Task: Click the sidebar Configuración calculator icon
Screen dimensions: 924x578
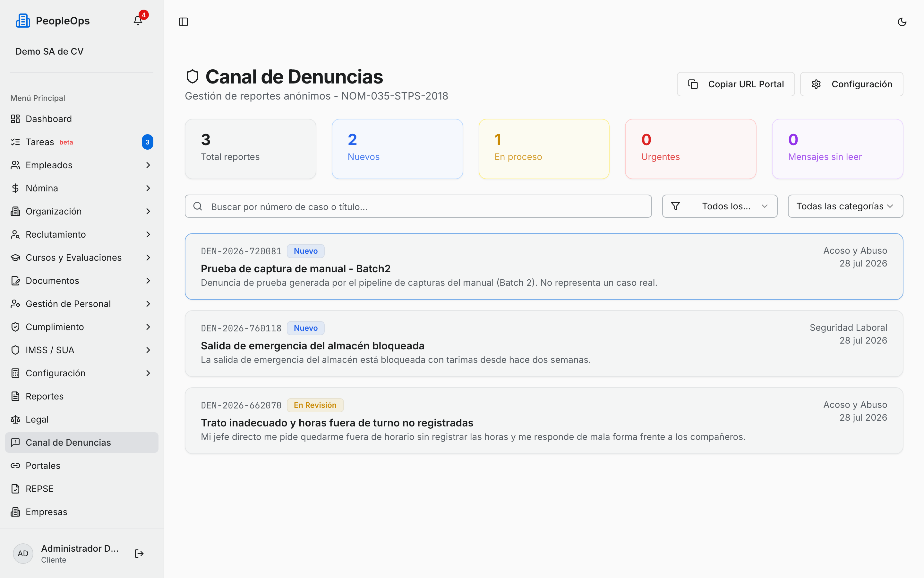Action: [15, 373]
